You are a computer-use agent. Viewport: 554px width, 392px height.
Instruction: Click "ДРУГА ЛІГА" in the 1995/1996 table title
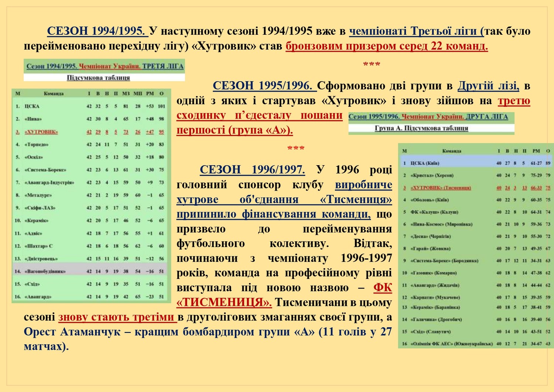pyautogui.click(x=487, y=117)
